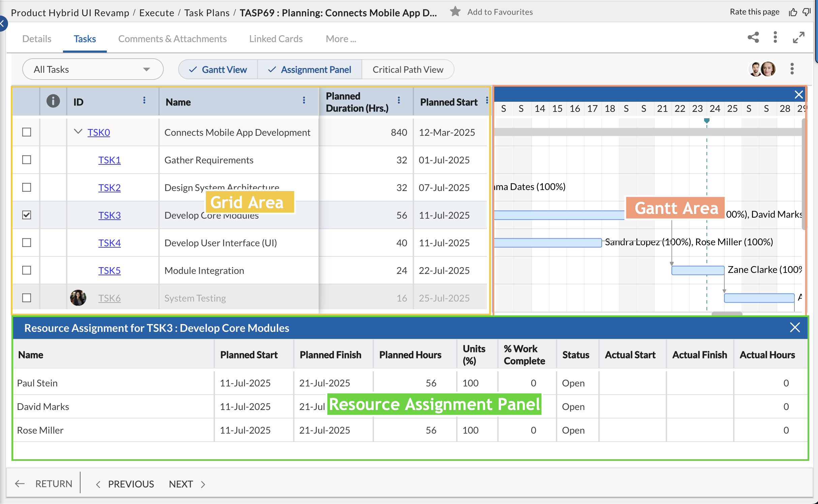Expand the view with the fullscreen arrows icon
This screenshot has height=504, width=818.
click(798, 37)
